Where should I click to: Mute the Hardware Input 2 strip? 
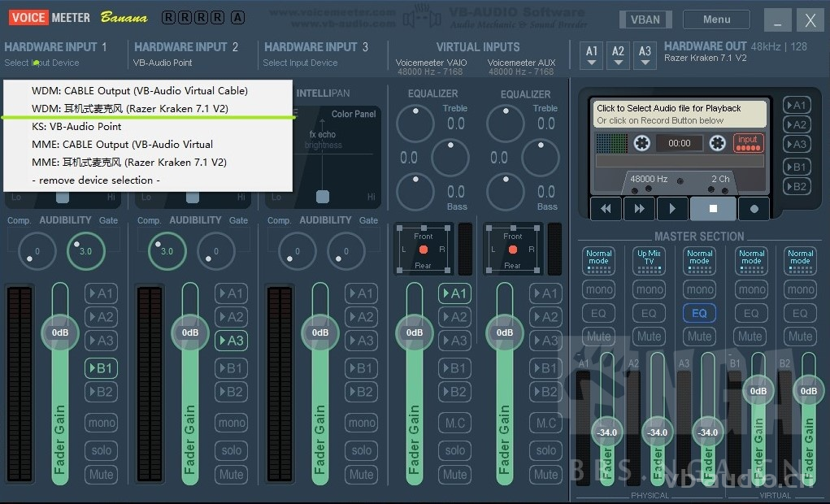point(231,474)
